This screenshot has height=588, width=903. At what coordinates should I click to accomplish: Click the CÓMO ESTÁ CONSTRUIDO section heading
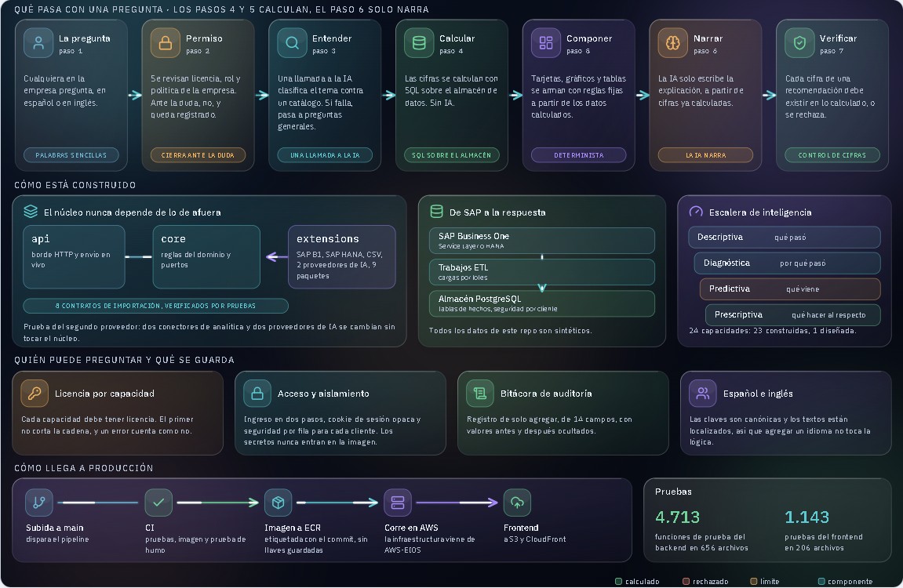[75, 185]
